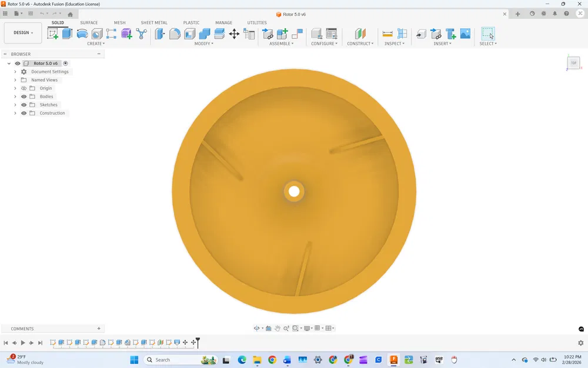
Task: Activate the window Select tool
Action: coord(488,34)
